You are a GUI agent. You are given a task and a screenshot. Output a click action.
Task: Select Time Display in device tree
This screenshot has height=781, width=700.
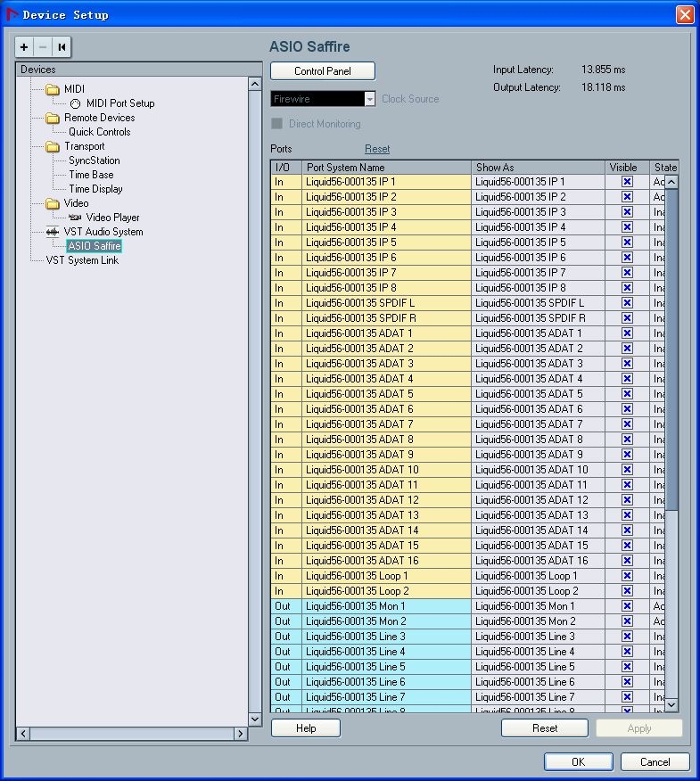(95, 189)
